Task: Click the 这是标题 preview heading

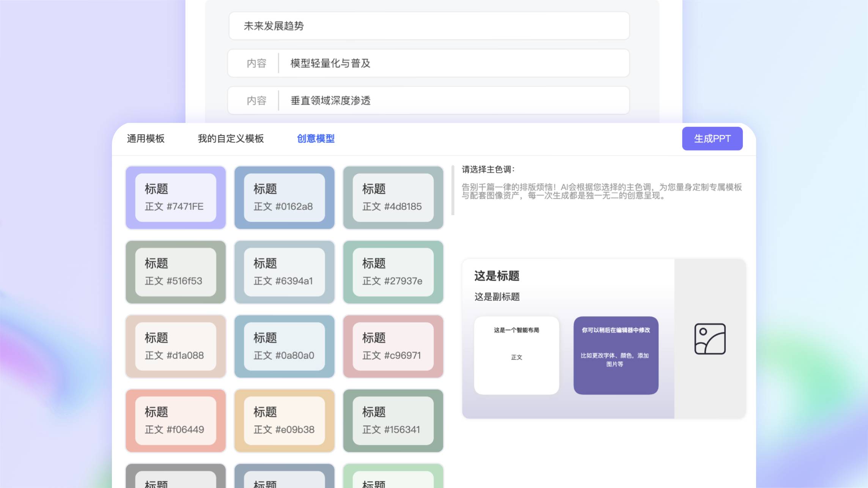Action: coord(497,276)
